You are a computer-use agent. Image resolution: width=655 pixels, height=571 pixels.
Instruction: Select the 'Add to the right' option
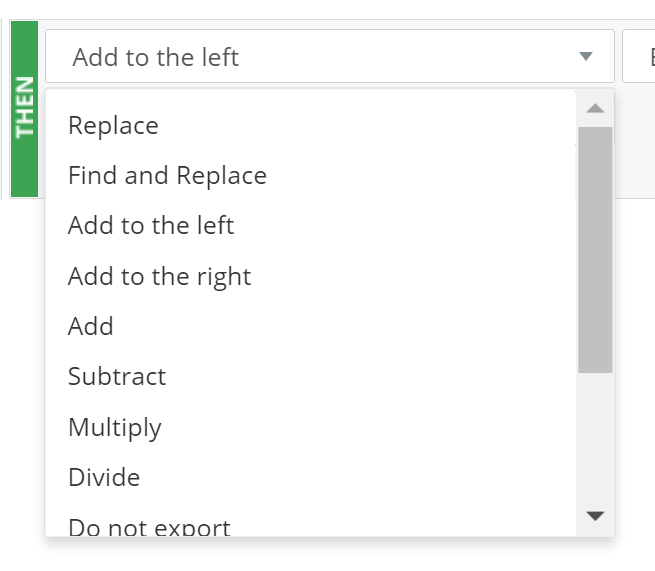pyautogui.click(x=310, y=276)
